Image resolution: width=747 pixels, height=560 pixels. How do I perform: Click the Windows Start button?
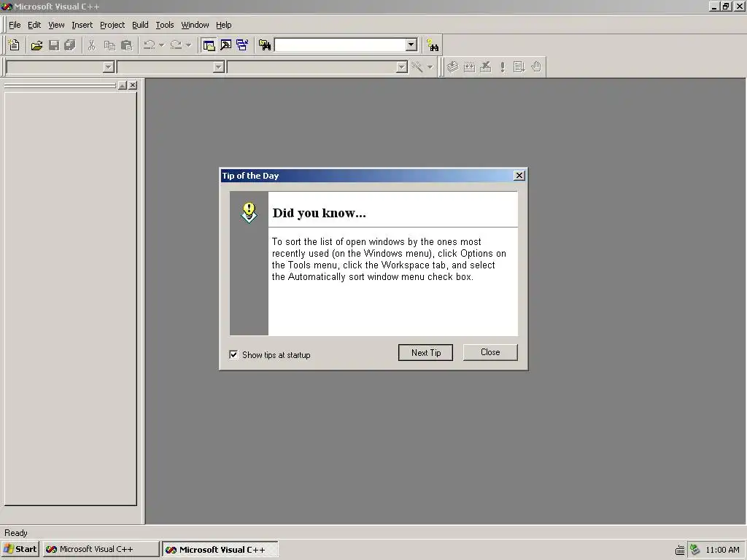coord(20,549)
